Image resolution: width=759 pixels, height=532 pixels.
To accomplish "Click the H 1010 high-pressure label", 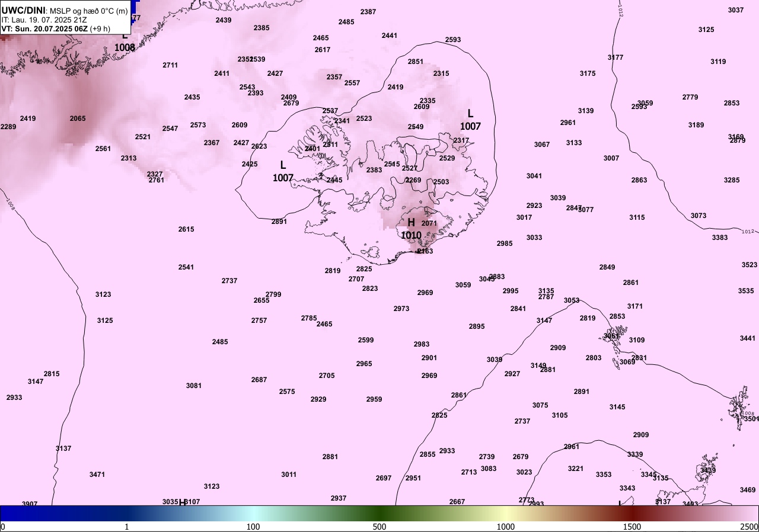I will 411,229.
